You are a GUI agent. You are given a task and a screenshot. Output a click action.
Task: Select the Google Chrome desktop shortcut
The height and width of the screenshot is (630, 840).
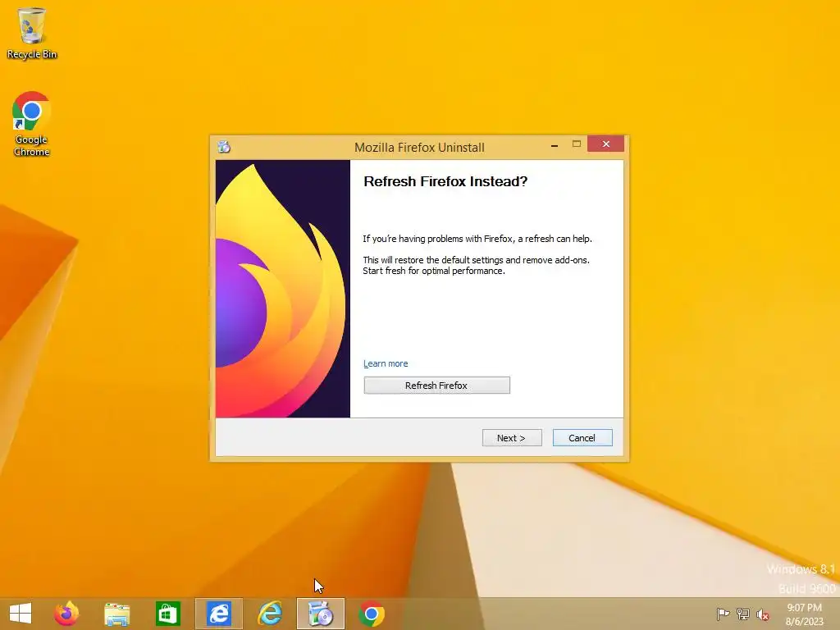32,125
